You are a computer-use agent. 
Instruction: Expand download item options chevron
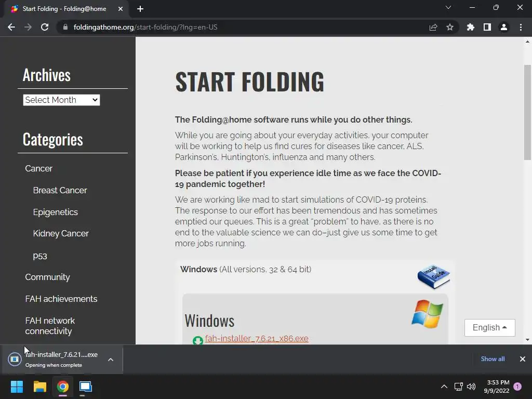[x=111, y=360]
